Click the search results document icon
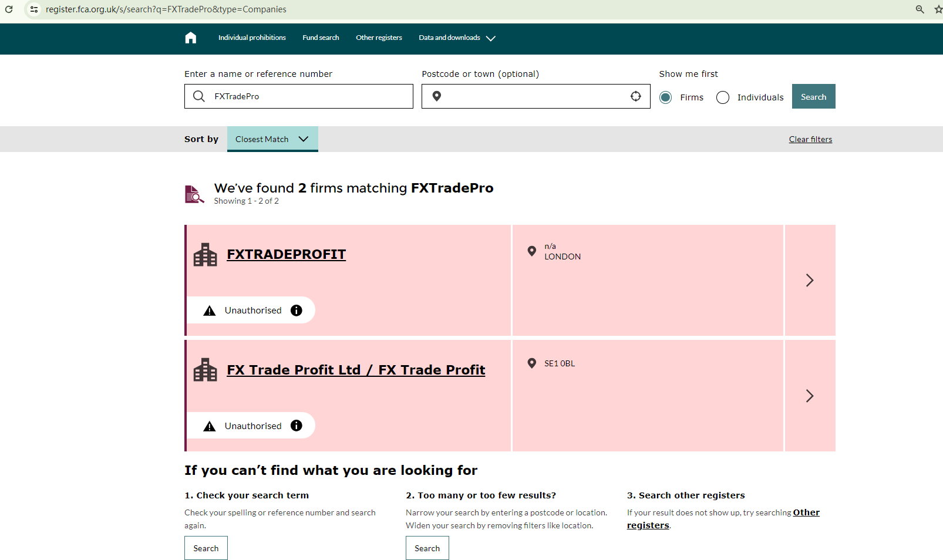 click(x=194, y=194)
